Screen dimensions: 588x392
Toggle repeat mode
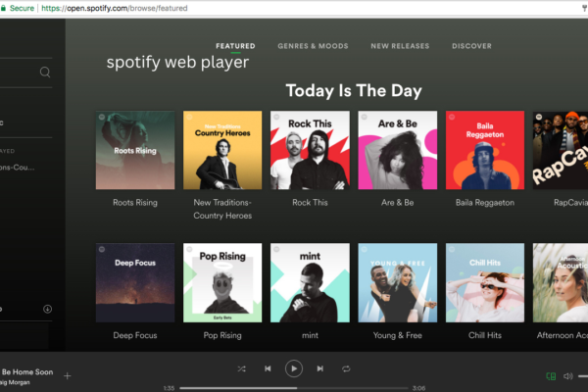click(x=346, y=368)
